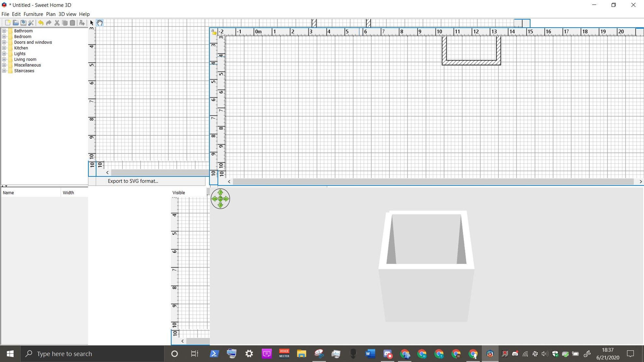Open PowerShell from taskbar

[x=214, y=354]
